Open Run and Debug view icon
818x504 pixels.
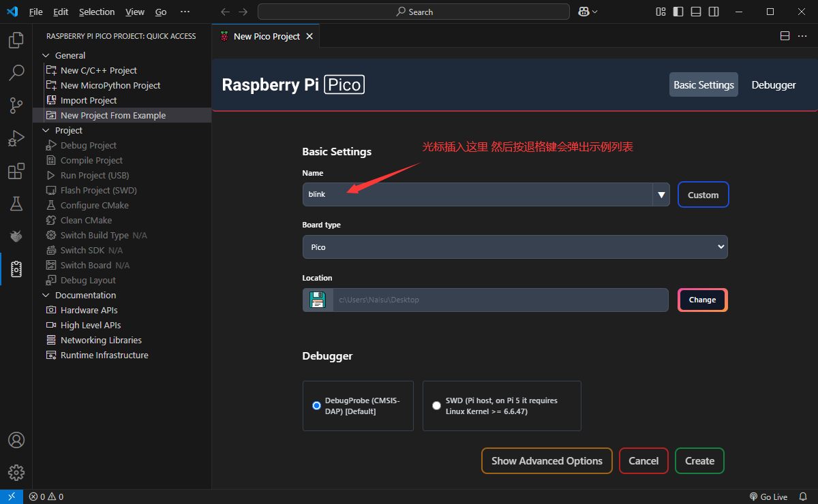pos(16,138)
